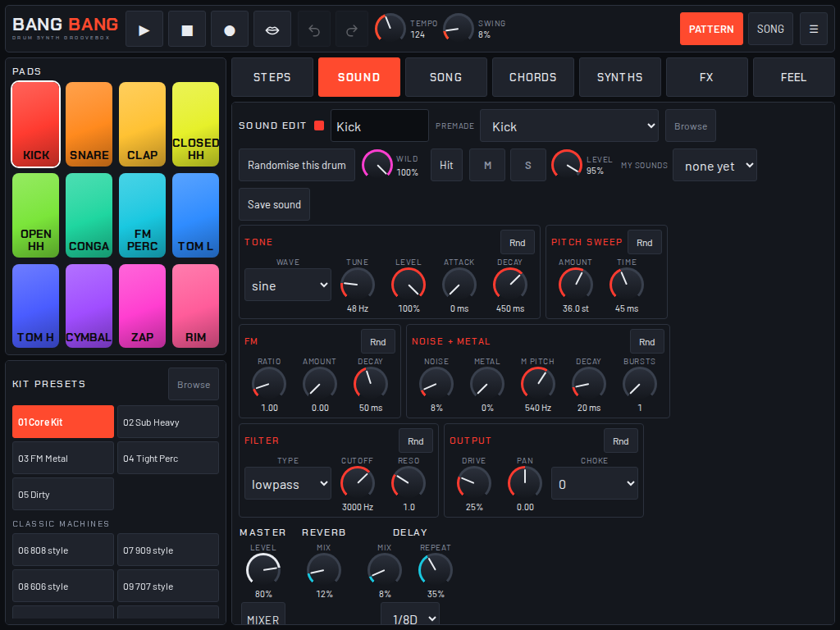Image resolution: width=840 pixels, height=630 pixels.
Task: Solo the drum with S button
Action: (x=527, y=165)
